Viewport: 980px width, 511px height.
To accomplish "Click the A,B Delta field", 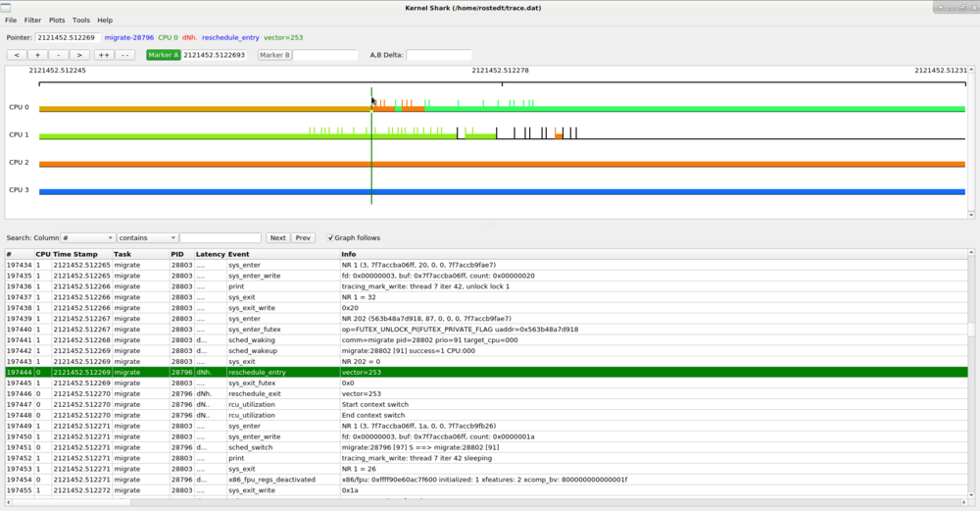I will (439, 55).
